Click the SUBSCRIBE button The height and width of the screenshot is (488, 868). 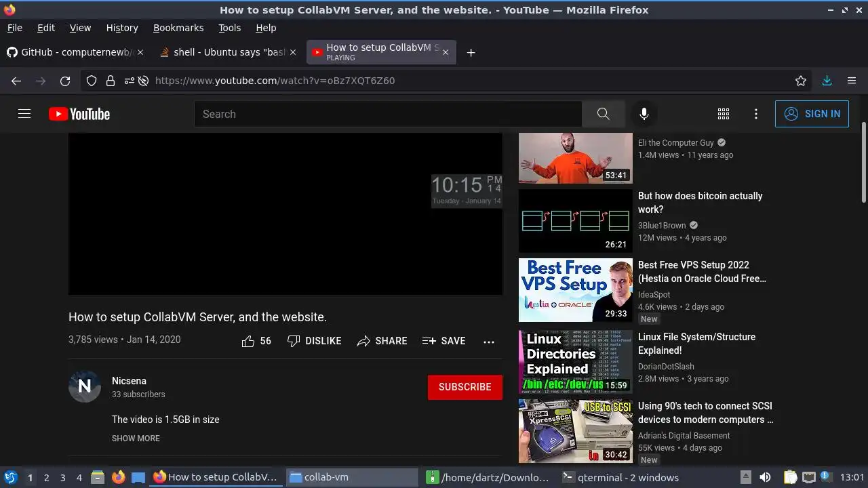pyautogui.click(x=465, y=387)
